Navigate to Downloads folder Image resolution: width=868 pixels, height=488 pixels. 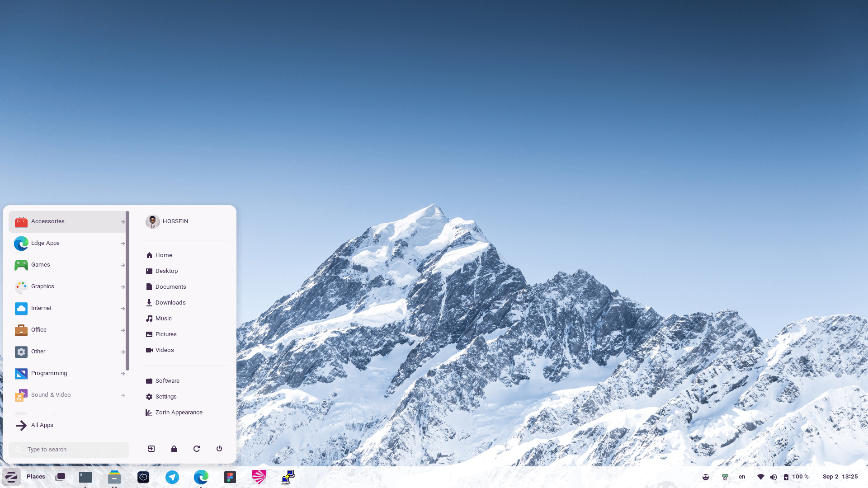tap(170, 303)
